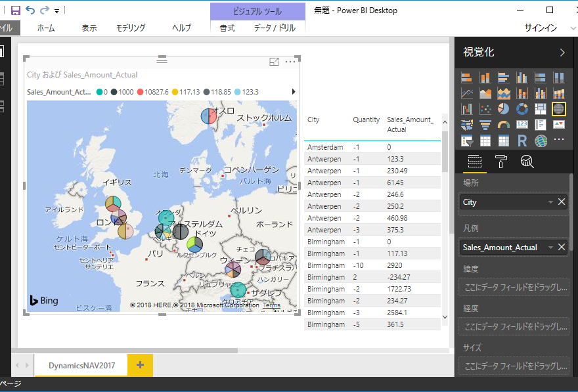Open the 表示 ribbon tab

[89, 28]
